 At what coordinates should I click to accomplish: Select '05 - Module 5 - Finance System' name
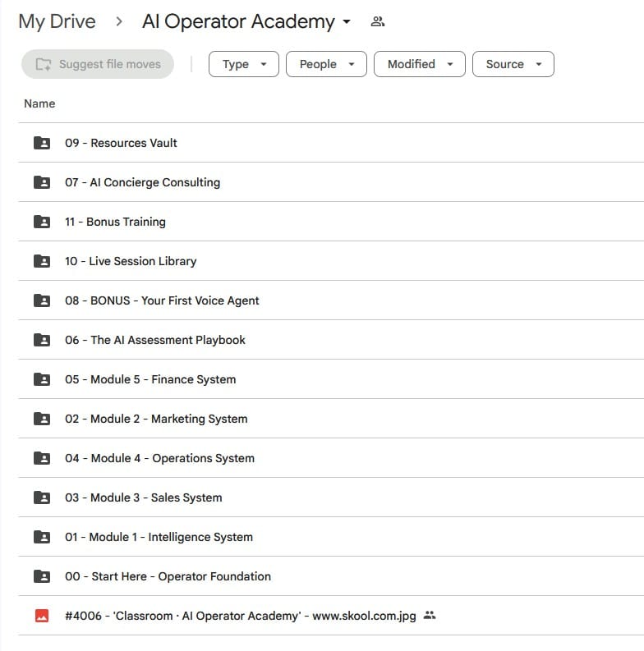pos(150,379)
